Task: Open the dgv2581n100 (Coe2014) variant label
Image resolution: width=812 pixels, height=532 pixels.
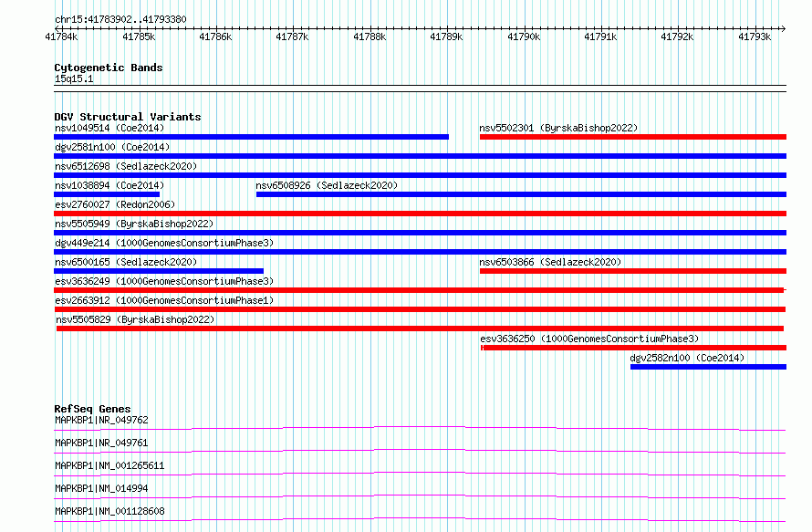Action: pos(112,147)
